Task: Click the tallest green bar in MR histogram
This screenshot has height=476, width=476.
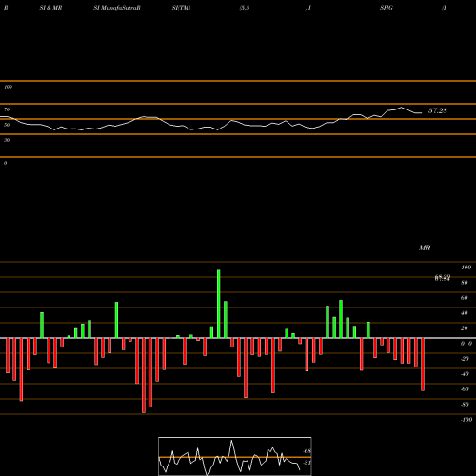Action: pyautogui.click(x=219, y=304)
